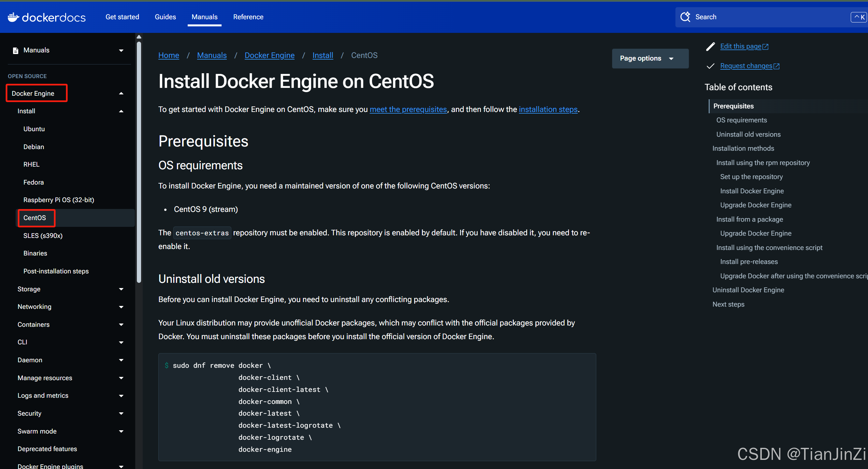This screenshot has height=469, width=868.
Task: Click external-link icon after Request changes
Action: coord(776,66)
